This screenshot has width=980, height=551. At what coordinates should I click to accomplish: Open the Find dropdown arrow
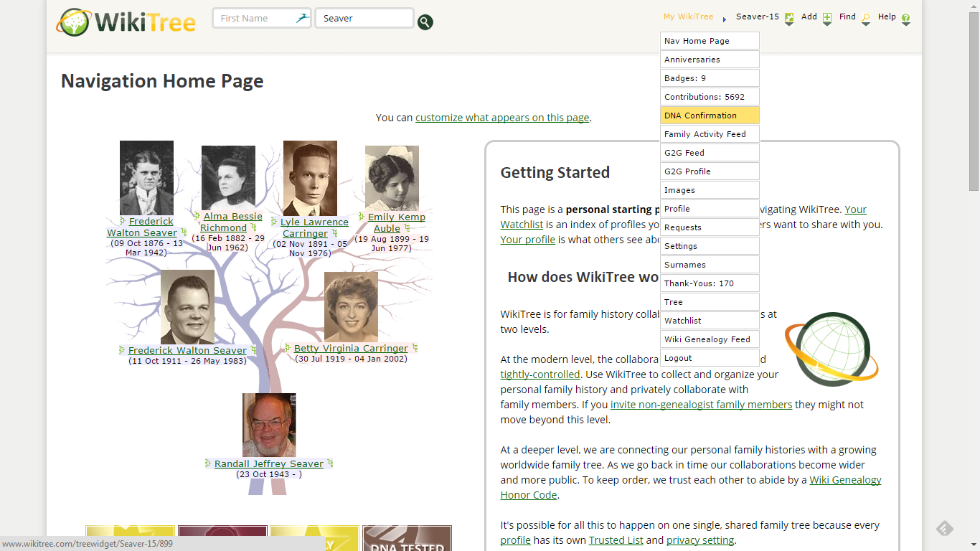click(866, 24)
